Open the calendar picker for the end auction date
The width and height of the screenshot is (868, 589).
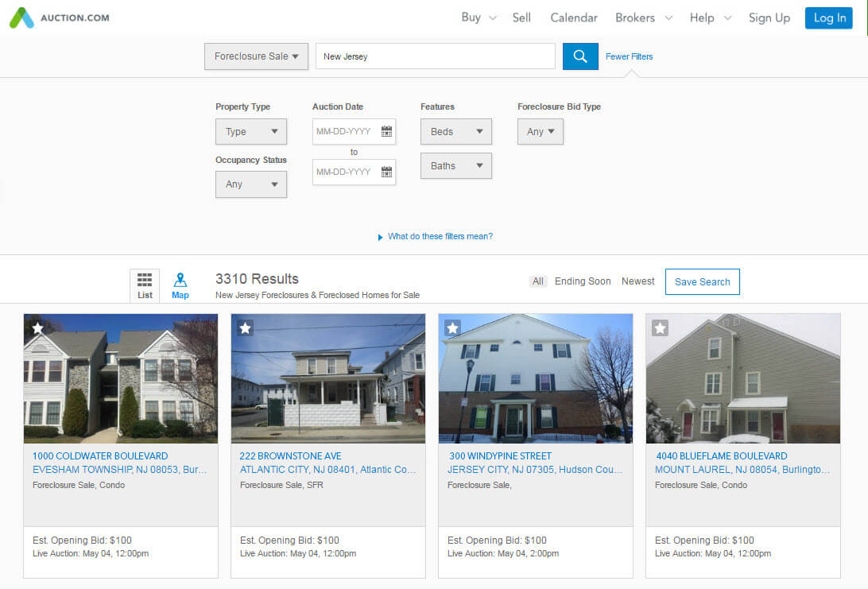[x=387, y=172]
